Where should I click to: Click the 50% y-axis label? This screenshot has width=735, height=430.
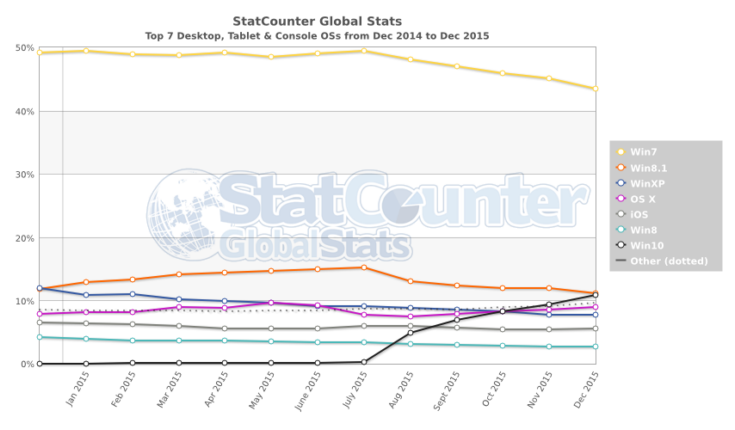26,48
